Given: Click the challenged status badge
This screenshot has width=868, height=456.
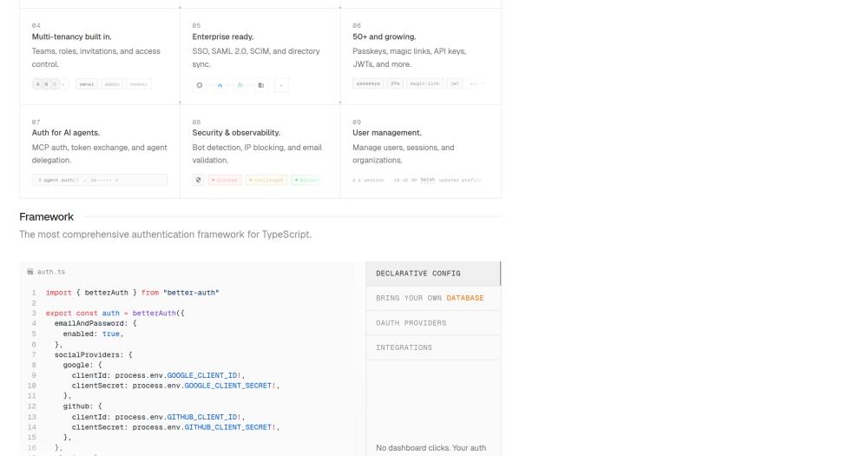Looking at the screenshot, I should point(266,180).
